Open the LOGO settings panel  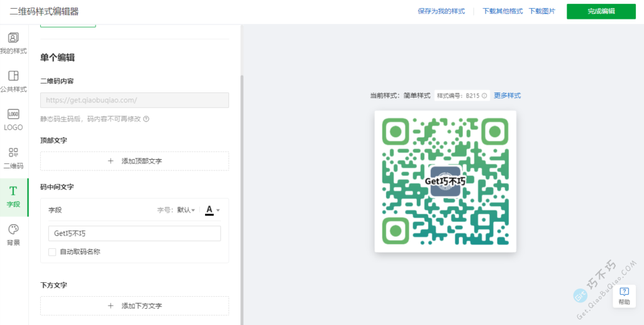[13, 119]
